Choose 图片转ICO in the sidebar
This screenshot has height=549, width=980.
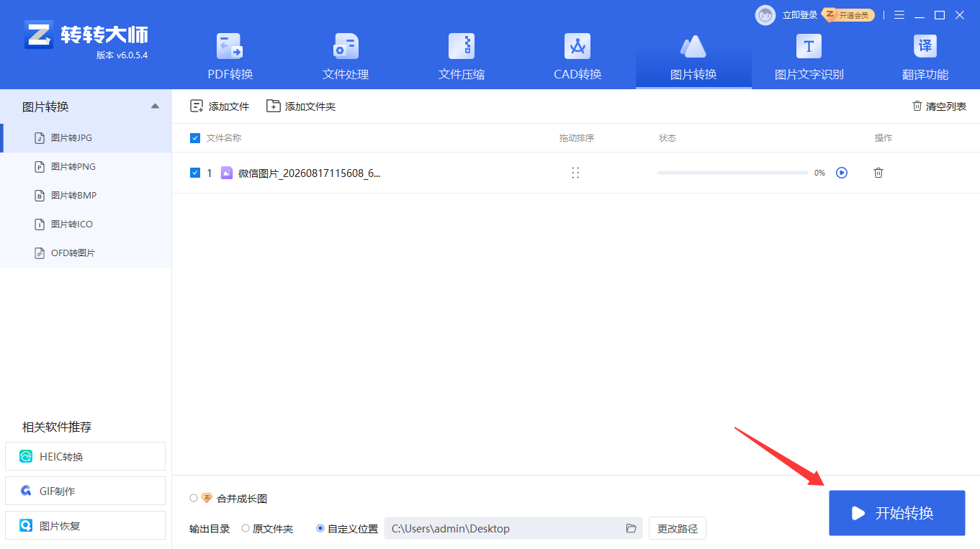(86, 224)
